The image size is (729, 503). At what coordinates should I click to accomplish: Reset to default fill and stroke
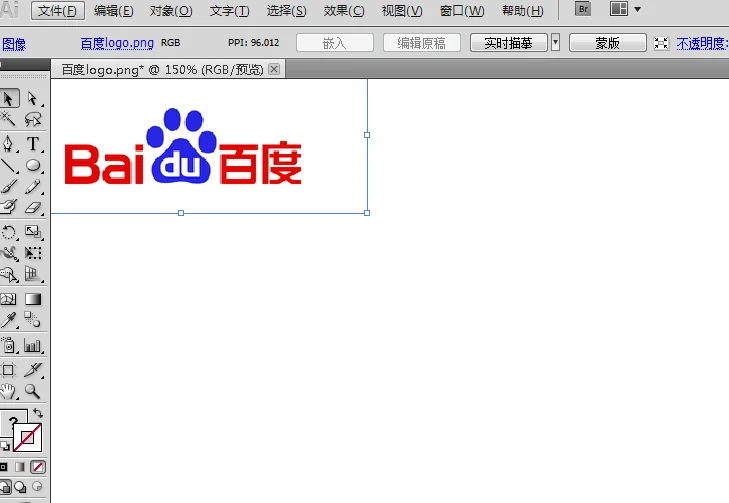tap(5, 446)
